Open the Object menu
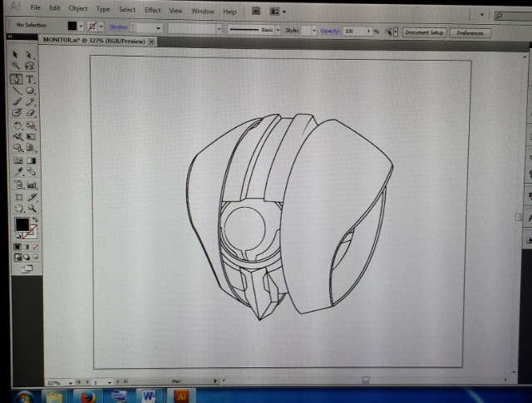The width and height of the screenshot is (532, 403). [x=78, y=8]
